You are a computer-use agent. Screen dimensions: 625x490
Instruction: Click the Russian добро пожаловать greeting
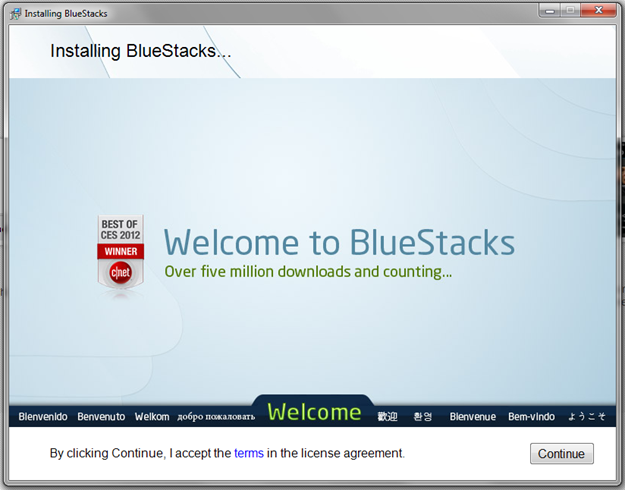(216, 416)
